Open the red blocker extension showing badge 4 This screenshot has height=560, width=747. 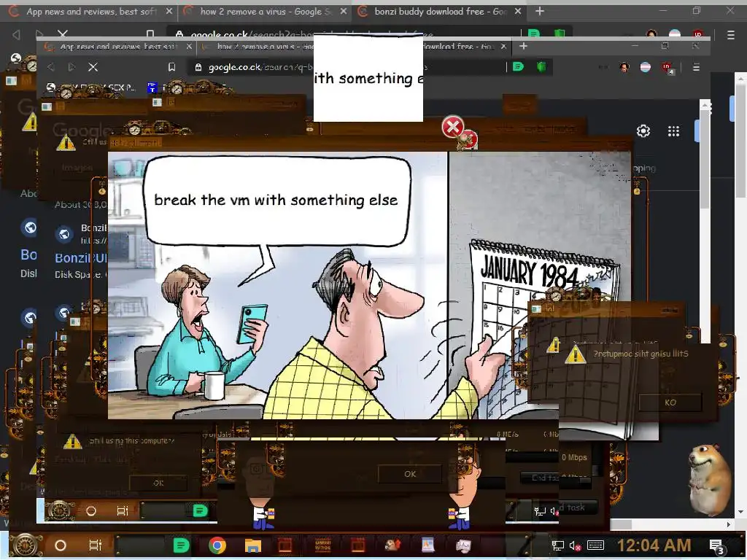667,68
